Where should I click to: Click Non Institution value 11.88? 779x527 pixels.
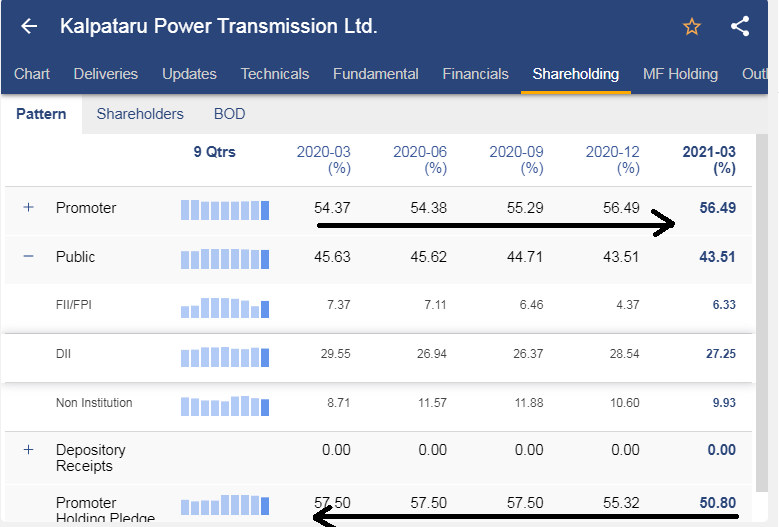pyautogui.click(x=528, y=402)
